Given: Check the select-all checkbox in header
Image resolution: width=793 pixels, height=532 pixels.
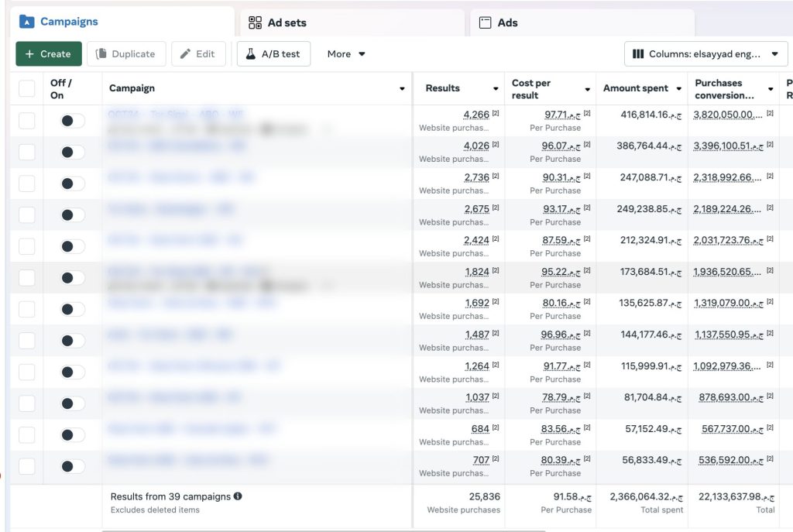Looking at the screenshot, I should coord(27,88).
